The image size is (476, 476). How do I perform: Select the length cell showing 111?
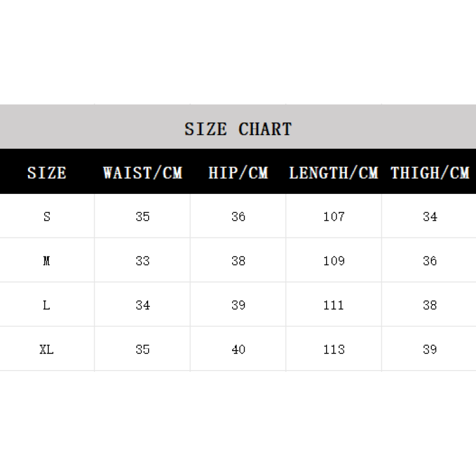tap(334, 305)
